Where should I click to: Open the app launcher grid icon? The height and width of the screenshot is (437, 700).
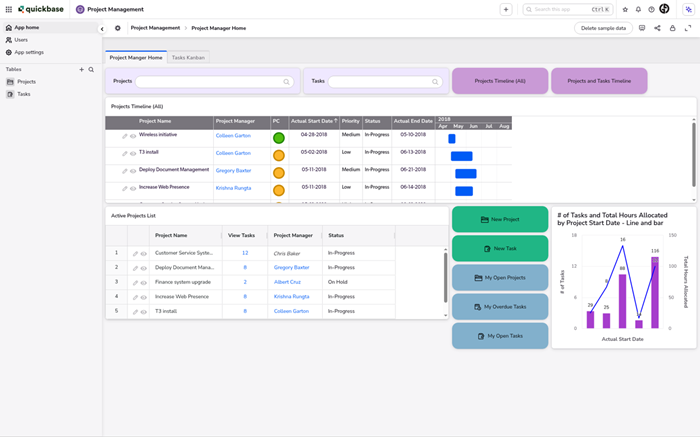[8, 9]
